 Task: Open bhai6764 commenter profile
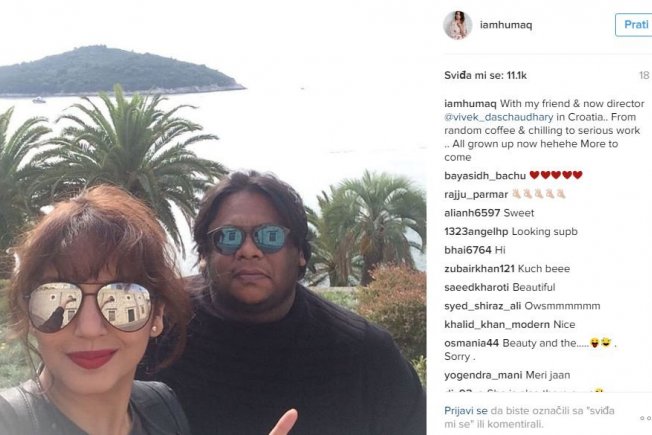pos(468,250)
